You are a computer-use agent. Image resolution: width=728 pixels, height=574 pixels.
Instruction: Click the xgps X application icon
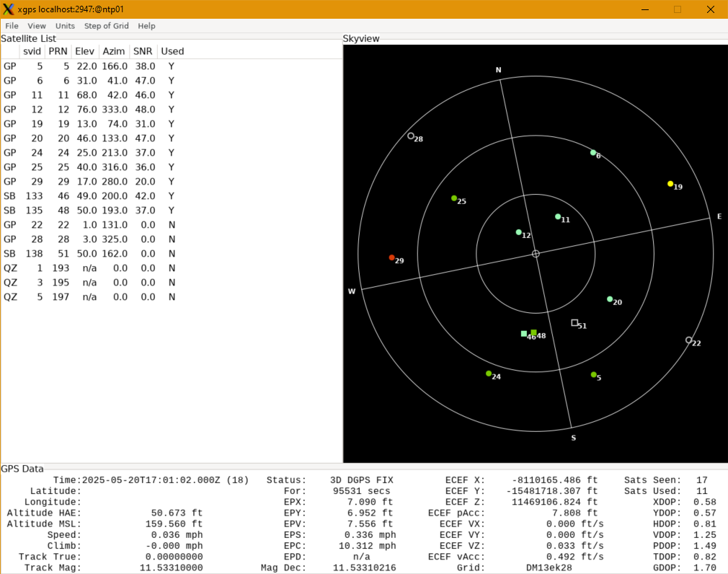(x=9, y=9)
